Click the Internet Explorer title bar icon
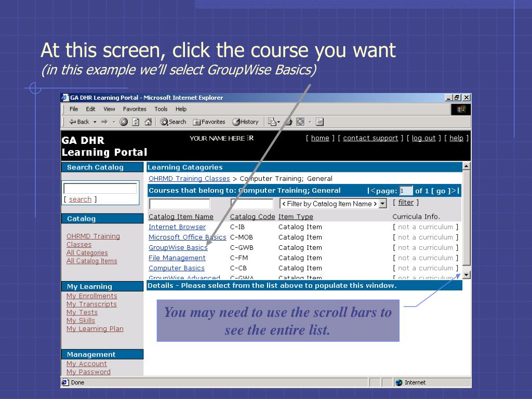This screenshot has height=399, width=532. (65, 98)
